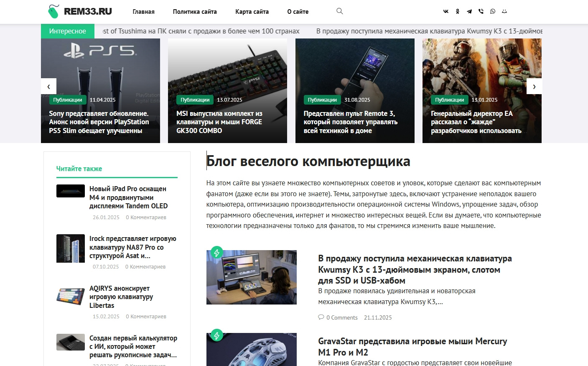
Task: Click Kwumsy K3 headline in the news ticker
Action: point(429,31)
